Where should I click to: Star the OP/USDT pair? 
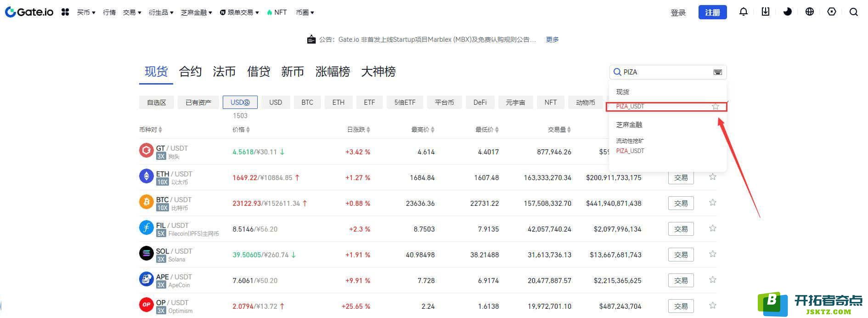point(713,306)
